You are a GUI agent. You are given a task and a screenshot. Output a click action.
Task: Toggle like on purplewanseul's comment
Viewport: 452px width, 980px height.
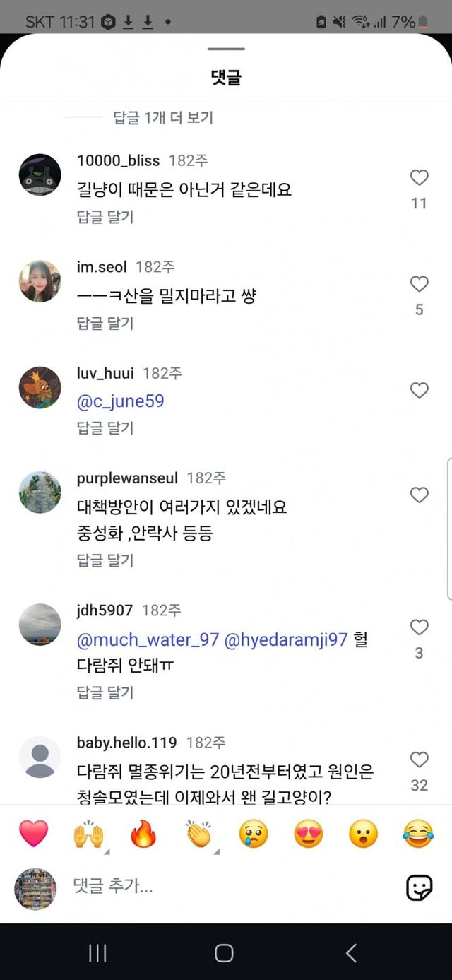pos(419,495)
